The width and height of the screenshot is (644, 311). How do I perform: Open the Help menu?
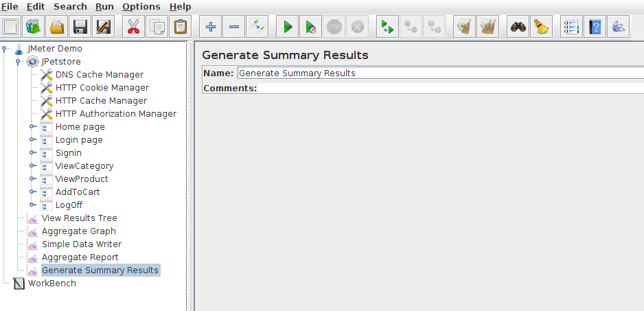point(181,7)
